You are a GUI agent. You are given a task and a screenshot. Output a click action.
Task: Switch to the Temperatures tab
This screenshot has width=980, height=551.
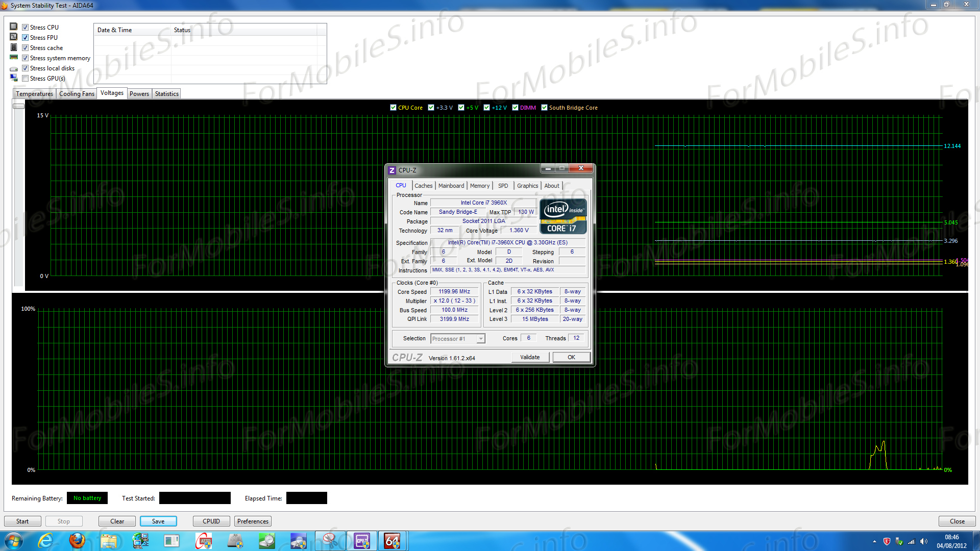[x=34, y=94]
